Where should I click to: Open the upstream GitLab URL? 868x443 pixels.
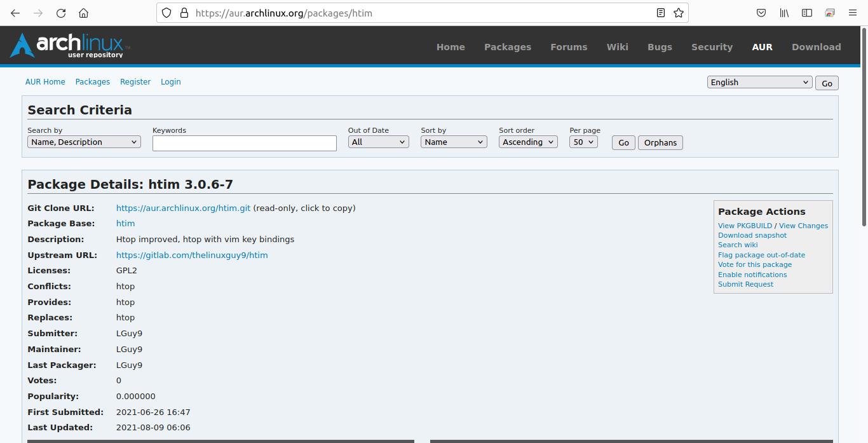192,255
